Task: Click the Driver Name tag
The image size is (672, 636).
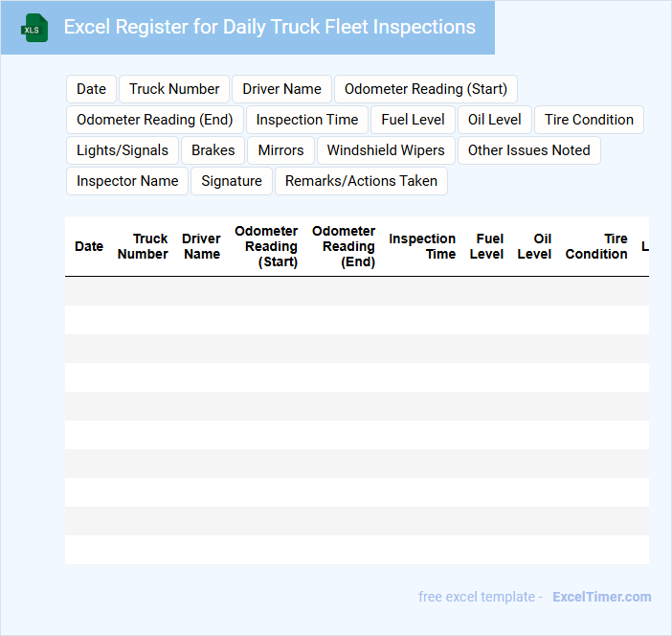Action: (281, 89)
